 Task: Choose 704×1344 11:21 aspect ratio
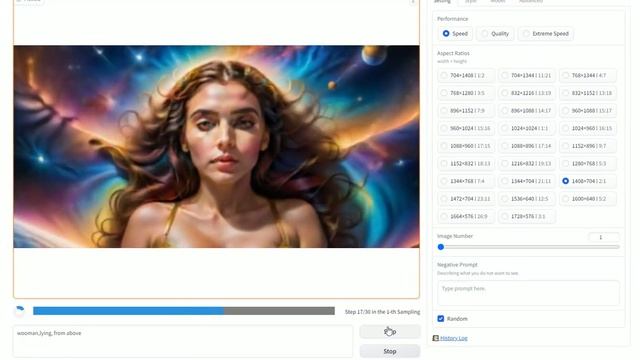pos(527,76)
